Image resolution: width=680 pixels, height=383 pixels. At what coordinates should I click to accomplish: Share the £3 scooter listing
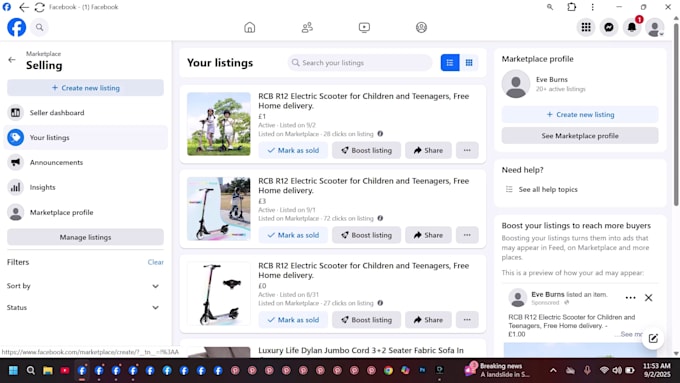point(428,235)
